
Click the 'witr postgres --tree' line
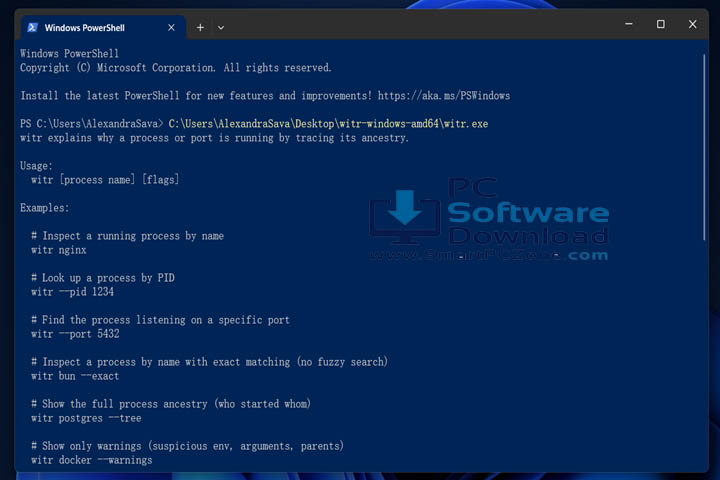tap(86, 418)
